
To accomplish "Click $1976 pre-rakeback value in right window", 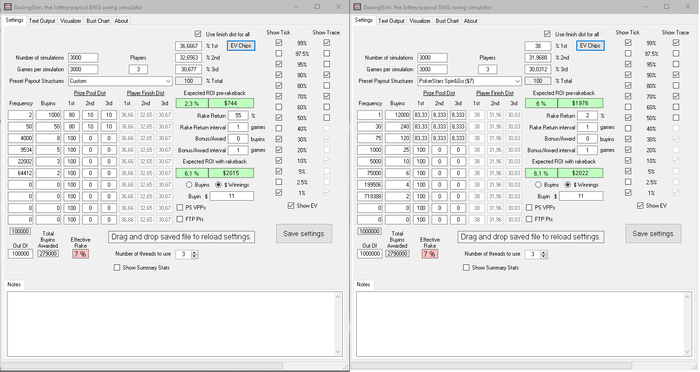I will (x=580, y=104).
